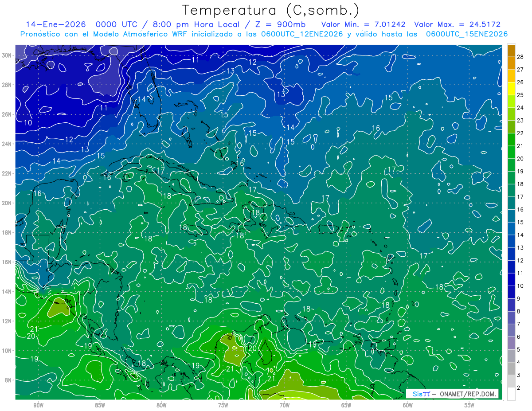Select the date text 14-Ene-2026
This screenshot has width=532, height=411.
[55, 24]
